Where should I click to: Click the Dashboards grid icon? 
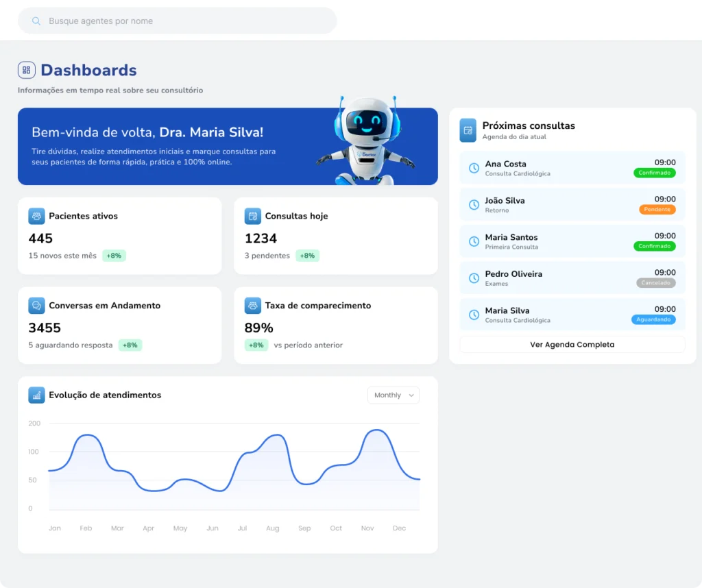pos(27,70)
